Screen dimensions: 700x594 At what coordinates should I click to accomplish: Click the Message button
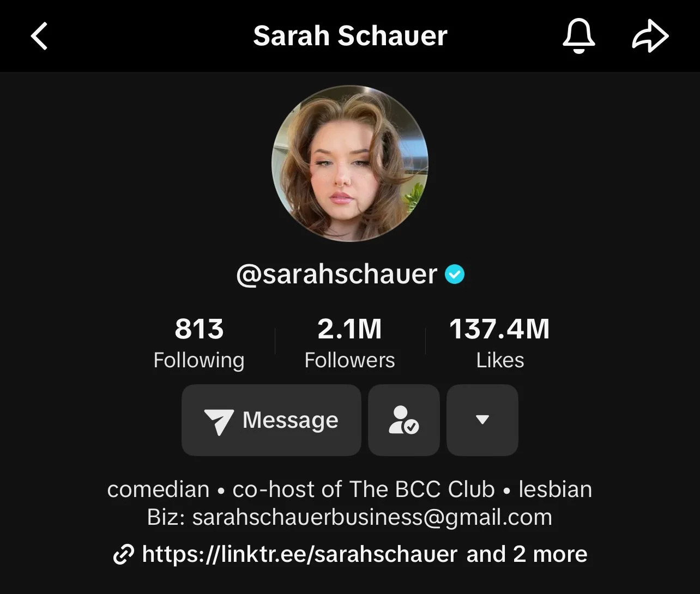click(x=271, y=420)
